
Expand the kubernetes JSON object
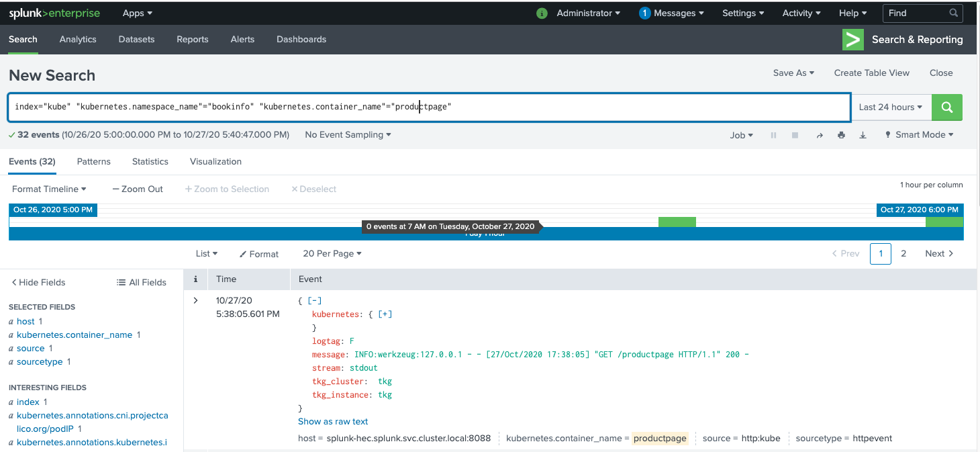point(385,314)
